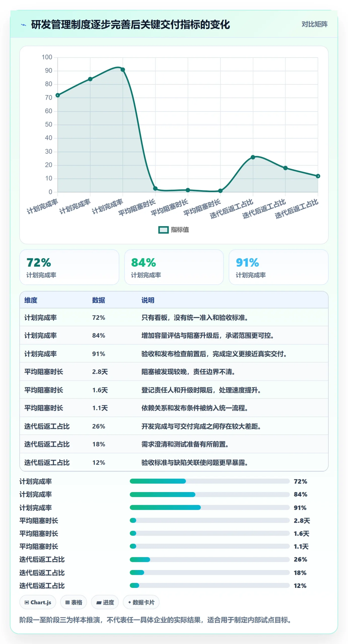Screen dimensions: 348x644
Task: Toggle the "指标值" legend swatch
Action: tap(163, 229)
